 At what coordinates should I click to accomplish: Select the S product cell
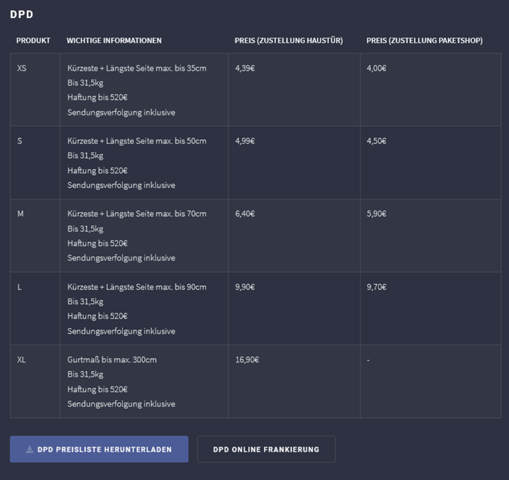[x=35, y=163]
